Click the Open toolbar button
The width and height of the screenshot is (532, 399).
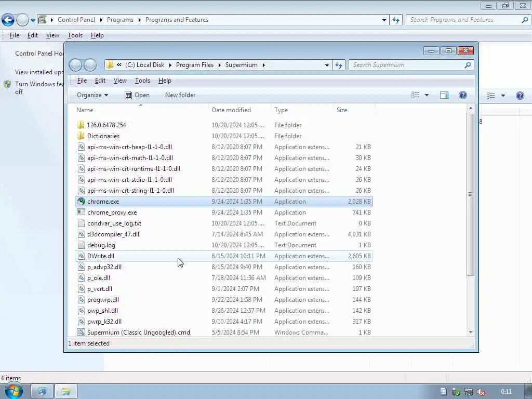[x=137, y=95]
